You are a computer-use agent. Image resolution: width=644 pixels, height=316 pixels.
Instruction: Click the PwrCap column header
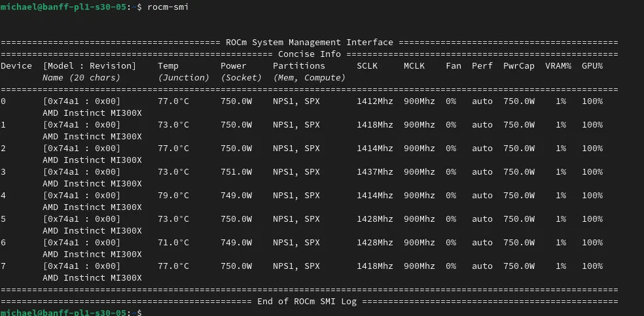[518, 65]
